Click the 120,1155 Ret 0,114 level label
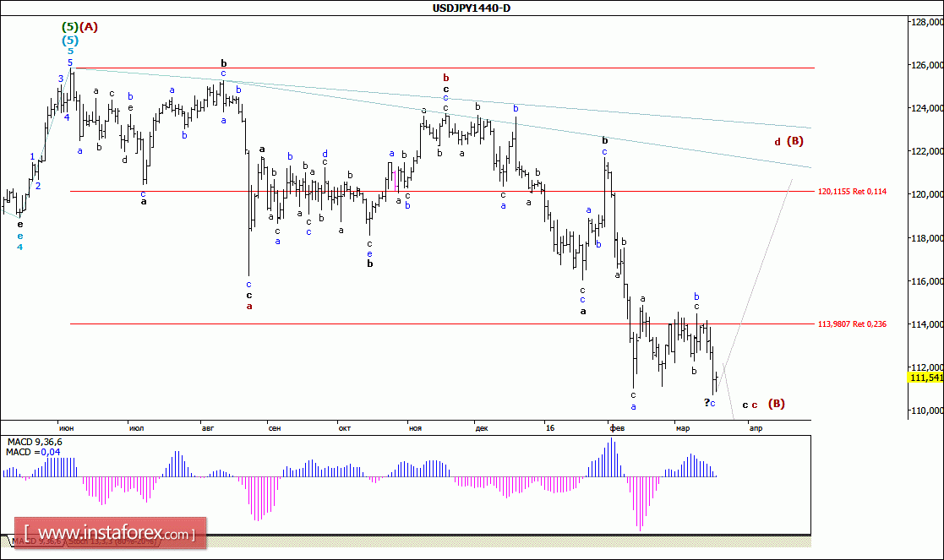This screenshot has height=560, width=944. click(x=852, y=192)
